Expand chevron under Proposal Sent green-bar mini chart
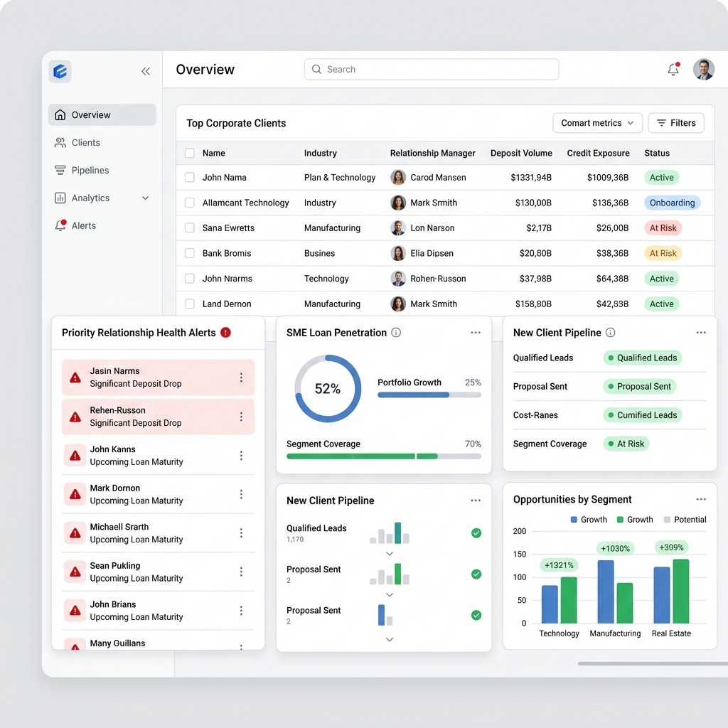728x728 pixels. [x=390, y=595]
